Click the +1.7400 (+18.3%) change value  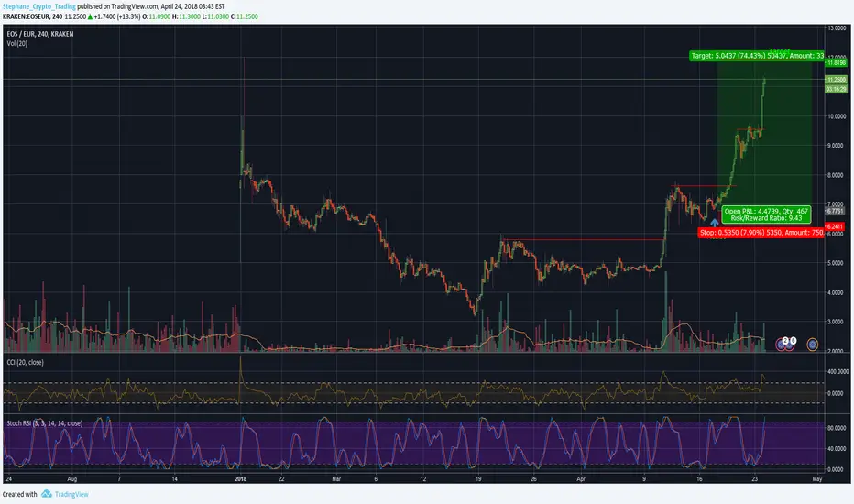[x=117, y=16]
